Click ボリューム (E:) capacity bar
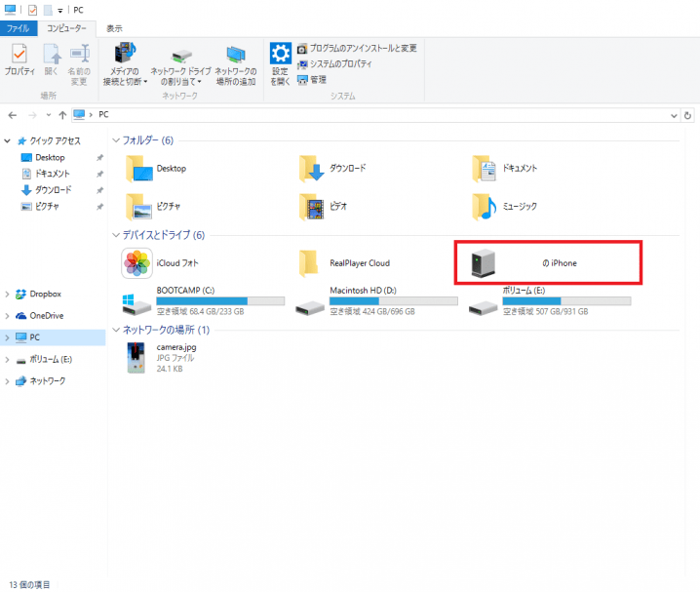 click(x=567, y=301)
